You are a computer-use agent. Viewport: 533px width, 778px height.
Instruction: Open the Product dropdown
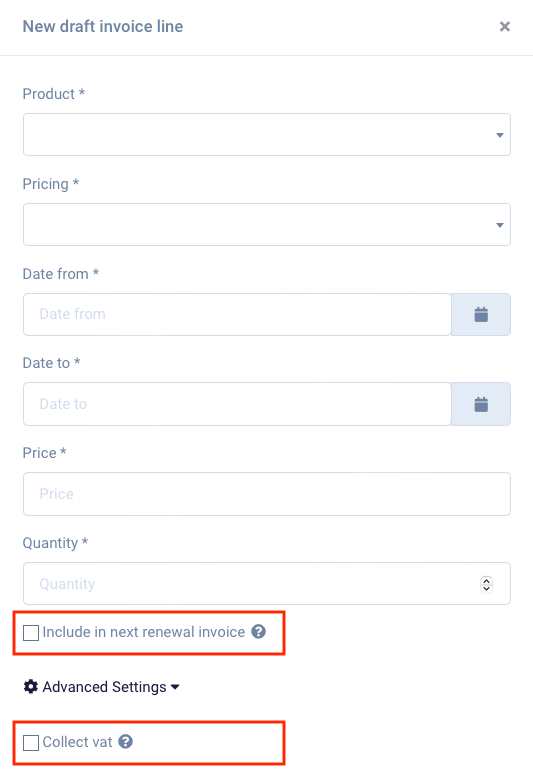point(266,134)
